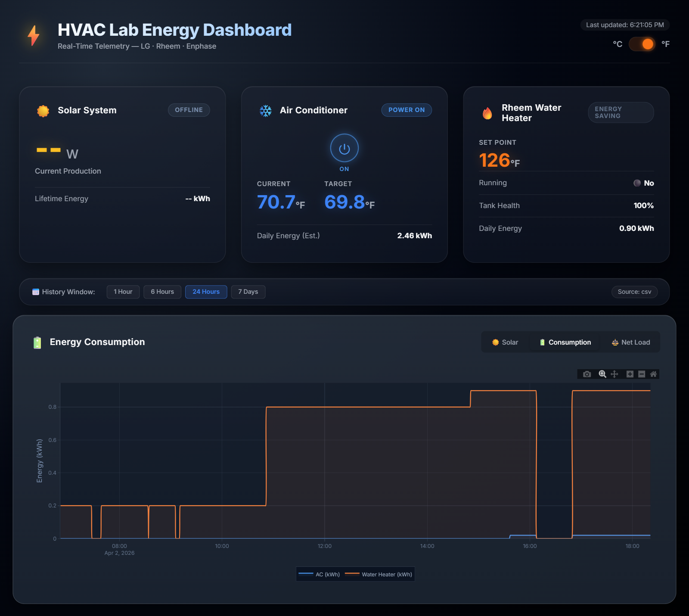Click the Last updated timestamp

[625, 25]
